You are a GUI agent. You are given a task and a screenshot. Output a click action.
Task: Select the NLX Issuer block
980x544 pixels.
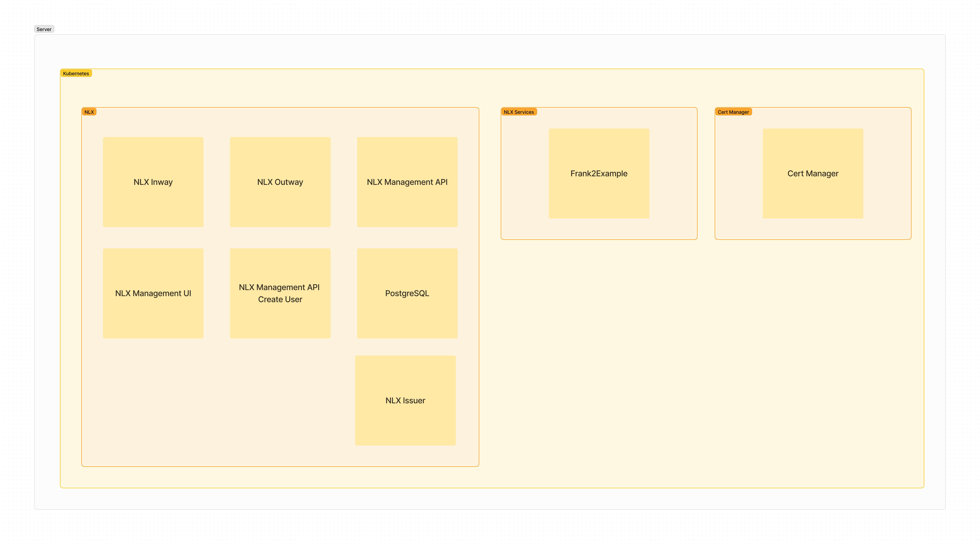click(x=405, y=401)
